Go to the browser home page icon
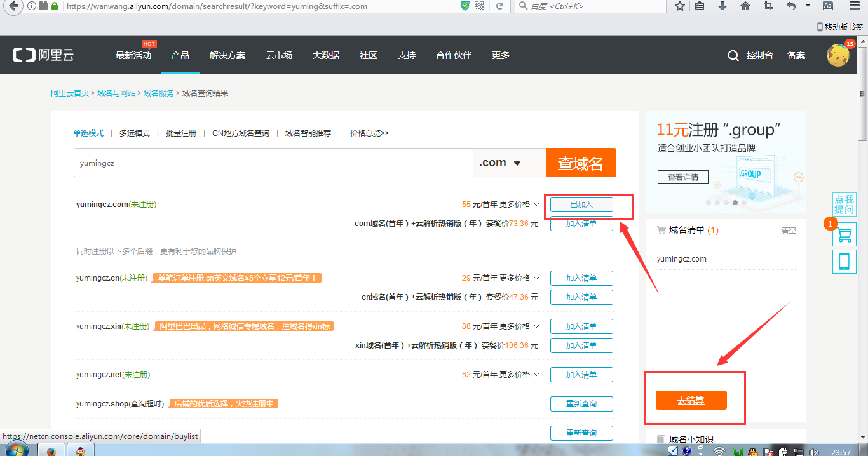This screenshot has height=456, width=868. [x=745, y=6]
